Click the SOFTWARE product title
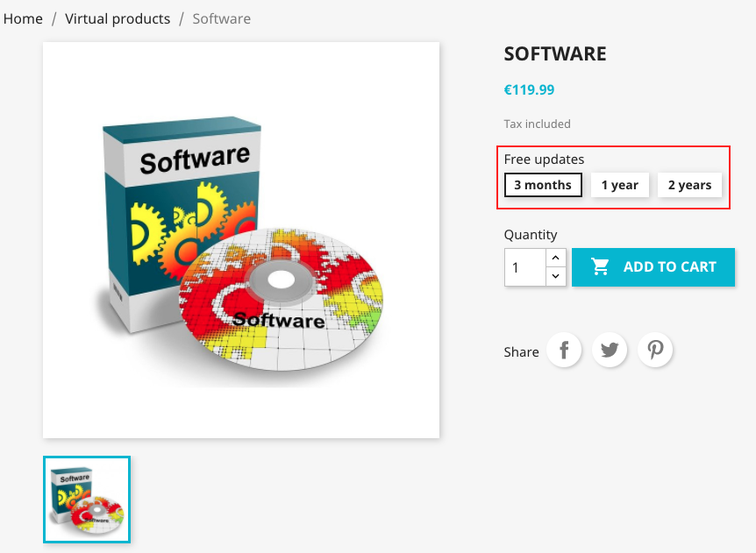Viewport: 756px width, 553px height. tap(555, 53)
